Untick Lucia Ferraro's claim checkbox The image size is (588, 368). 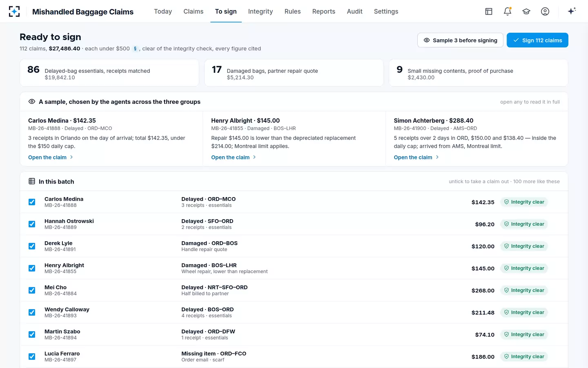click(32, 357)
